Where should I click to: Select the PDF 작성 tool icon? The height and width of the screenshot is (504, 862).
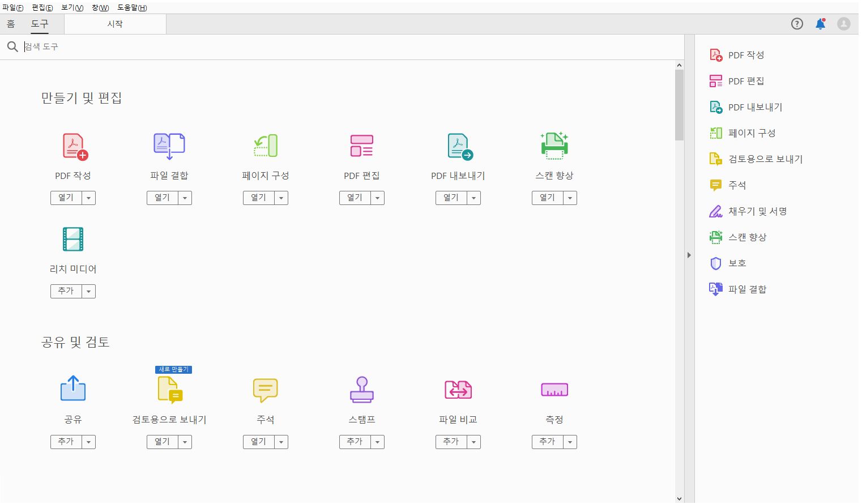pos(72,145)
